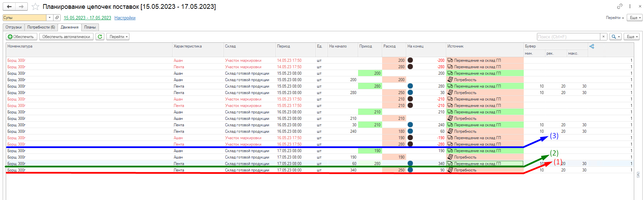The height and width of the screenshot is (200, 644).
Task: Copy the link using the chain icon
Action: (620, 6)
